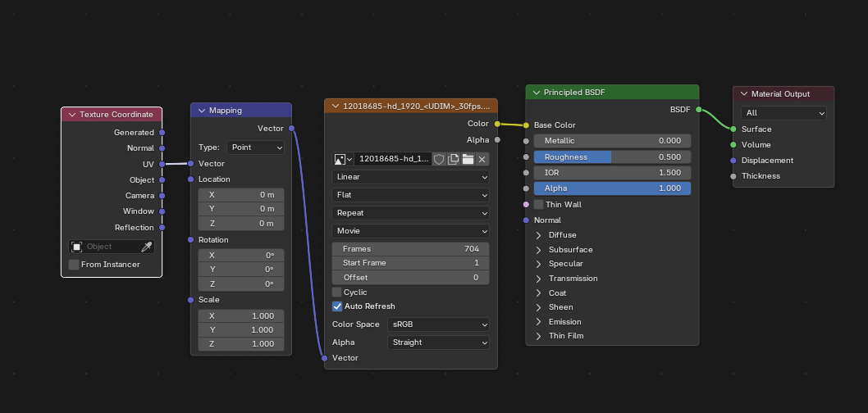Click the Displacement input socket

[x=733, y=161]
